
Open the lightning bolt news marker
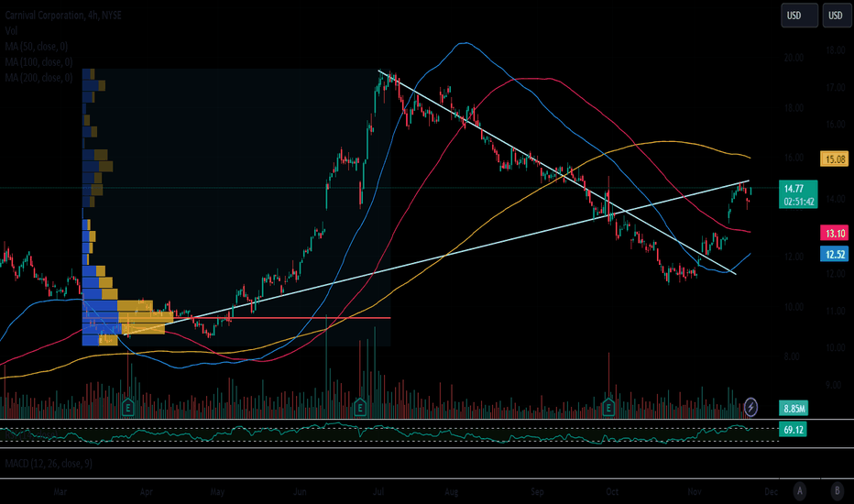pyautogui.click(x=750, y=407)
